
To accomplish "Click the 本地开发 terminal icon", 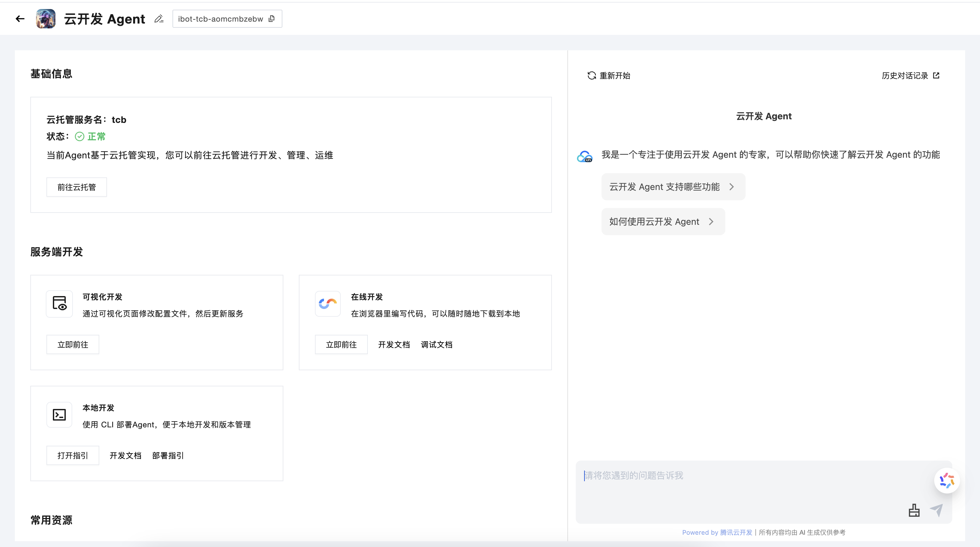I will (x=59, y=414).
